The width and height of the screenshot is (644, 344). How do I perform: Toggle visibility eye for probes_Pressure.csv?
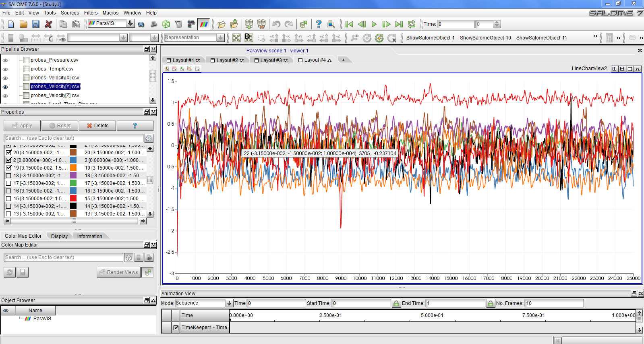tap(5, 60)
